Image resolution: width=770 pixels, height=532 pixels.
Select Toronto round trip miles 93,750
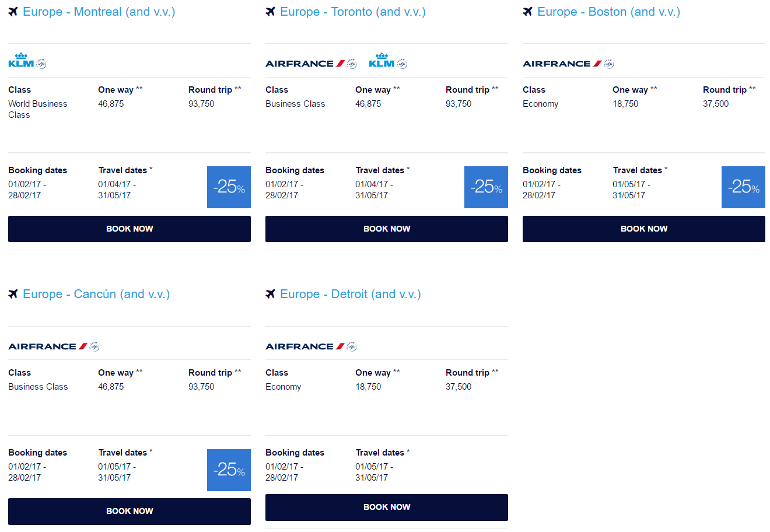tap(459, 104)
